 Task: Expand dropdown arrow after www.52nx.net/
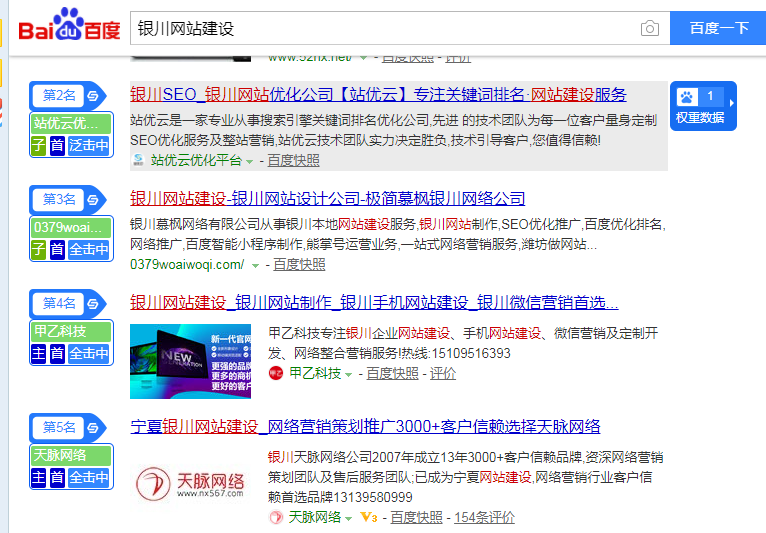[x=363, y=57]
